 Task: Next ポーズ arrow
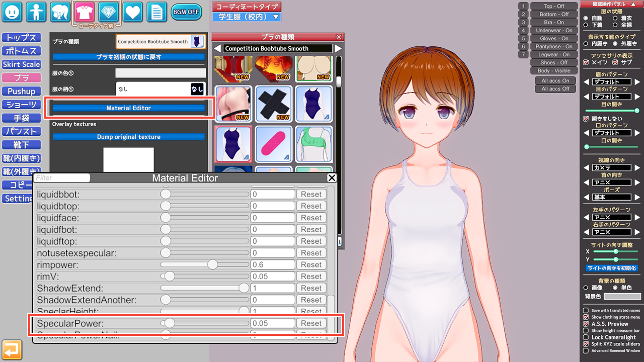point(637,197)
